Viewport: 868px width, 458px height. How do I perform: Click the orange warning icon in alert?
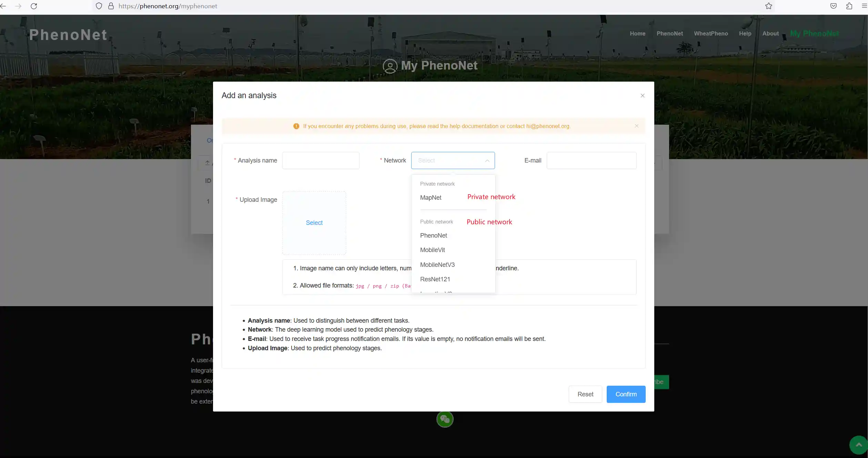(x=296, y=126)
